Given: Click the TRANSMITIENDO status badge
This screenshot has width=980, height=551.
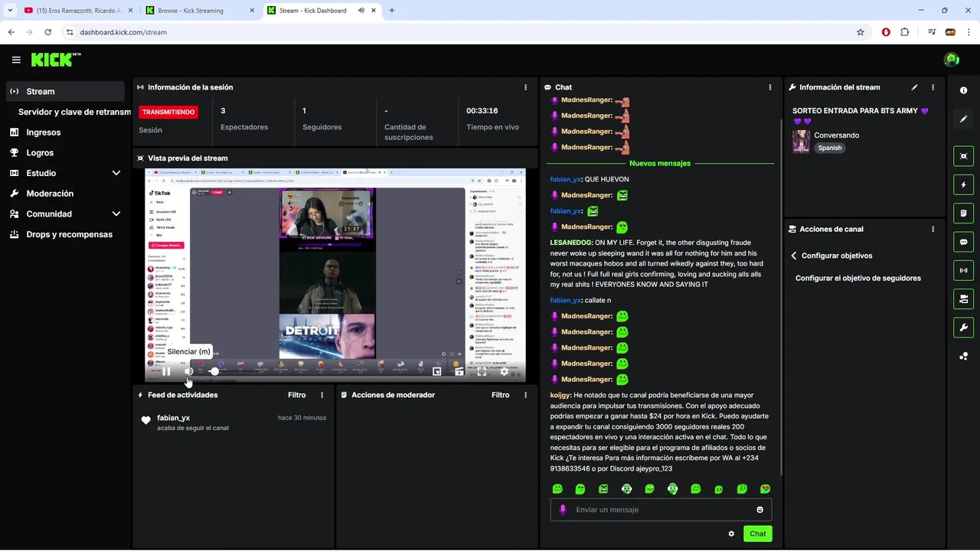Looking at the screenshot, I should [168, 112].
